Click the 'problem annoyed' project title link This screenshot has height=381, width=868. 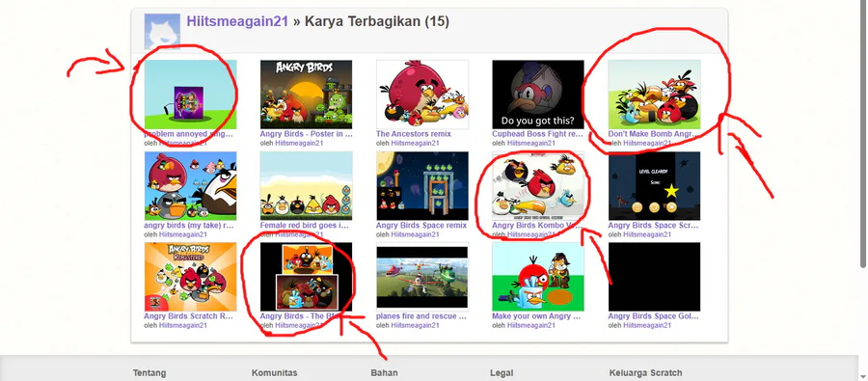coord(189,134)
